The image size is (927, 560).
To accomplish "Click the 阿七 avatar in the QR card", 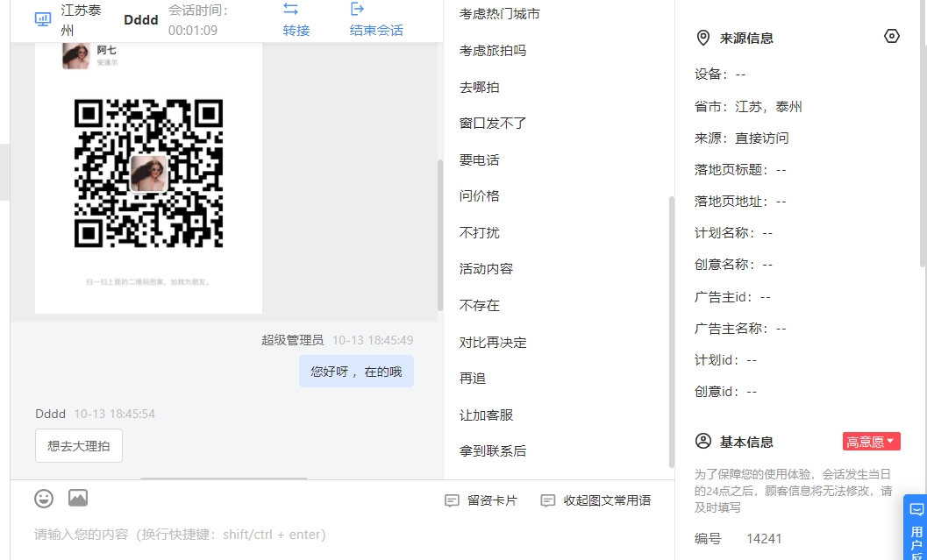I will [76, 55].
